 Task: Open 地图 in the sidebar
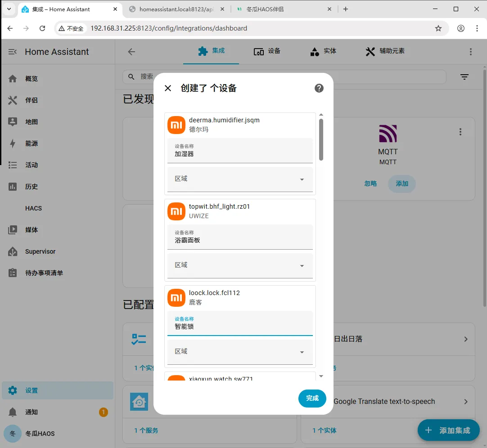point(58,122)
